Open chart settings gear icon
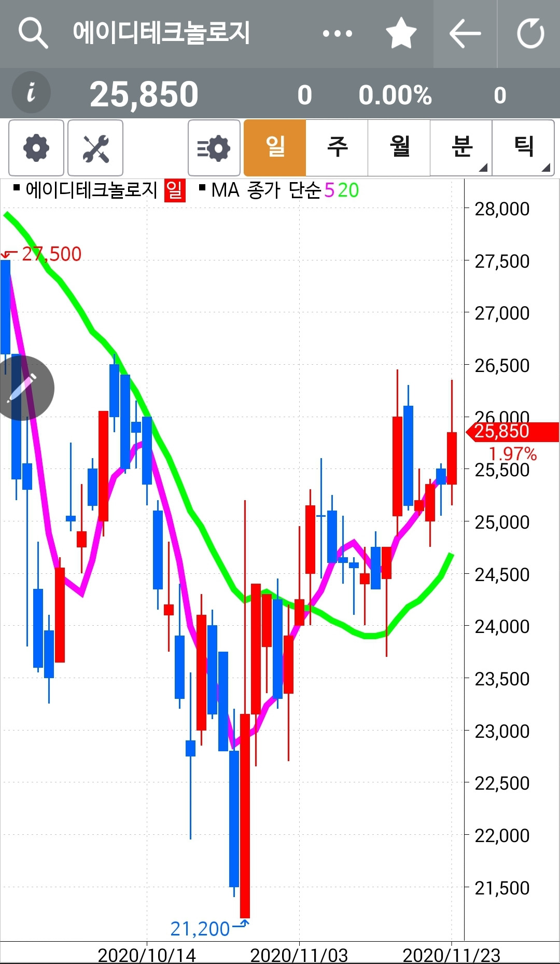 pos(36,148)
